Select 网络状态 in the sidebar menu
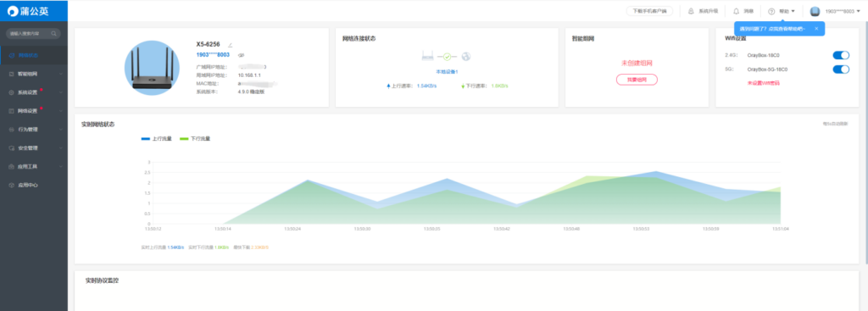Screen dimensions: 868x311 click(x=28, y=55)
